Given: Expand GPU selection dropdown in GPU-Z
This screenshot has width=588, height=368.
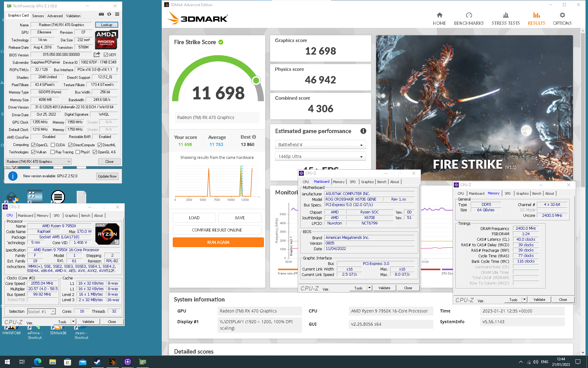Looking at the screenshot, I should coord(39,162).
